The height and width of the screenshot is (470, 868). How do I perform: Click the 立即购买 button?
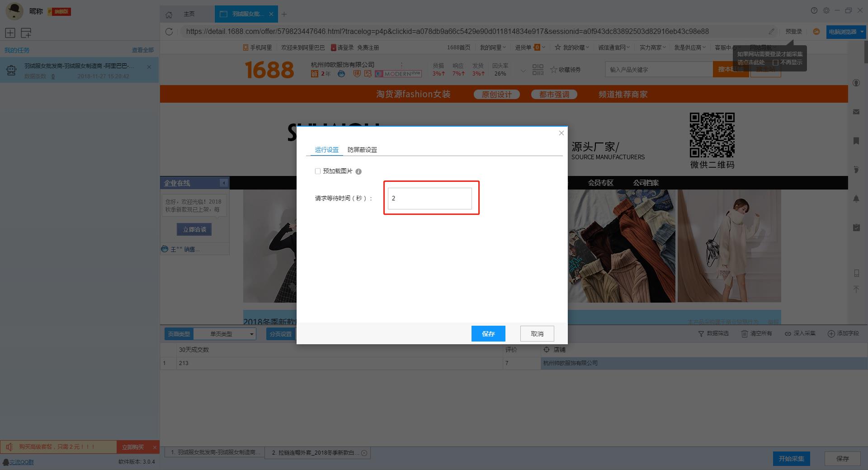coord(132,447)
